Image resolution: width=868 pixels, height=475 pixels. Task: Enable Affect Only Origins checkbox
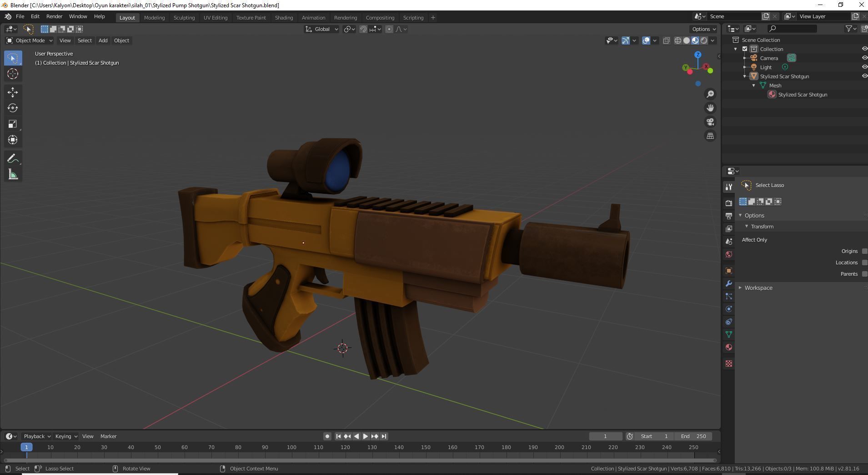(865, 251)
